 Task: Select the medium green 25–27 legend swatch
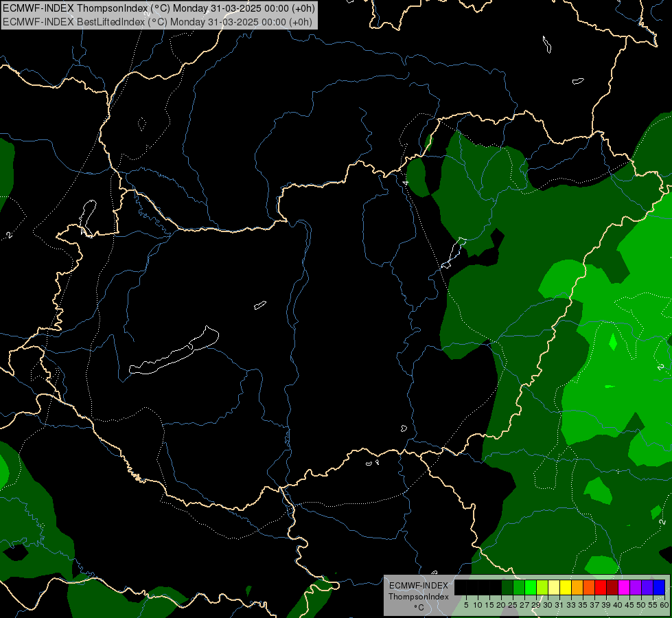pos(519,587)
